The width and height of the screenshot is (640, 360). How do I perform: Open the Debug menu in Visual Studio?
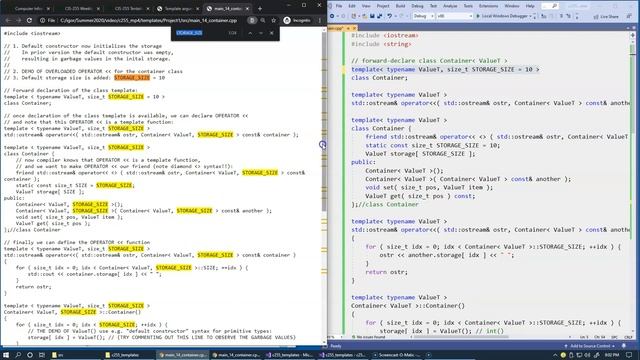tap(417, 6)
